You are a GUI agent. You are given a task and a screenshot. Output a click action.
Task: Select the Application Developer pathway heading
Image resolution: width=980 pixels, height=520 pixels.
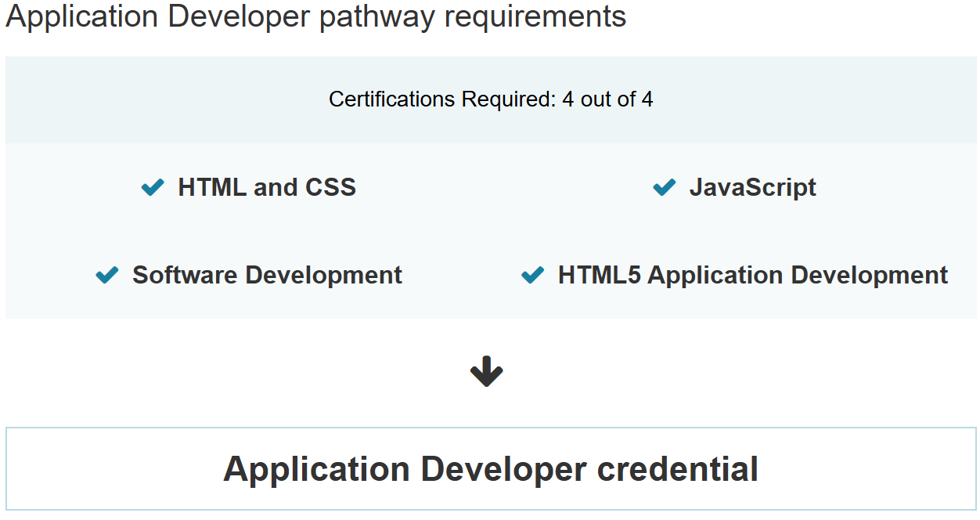point(315,16)
